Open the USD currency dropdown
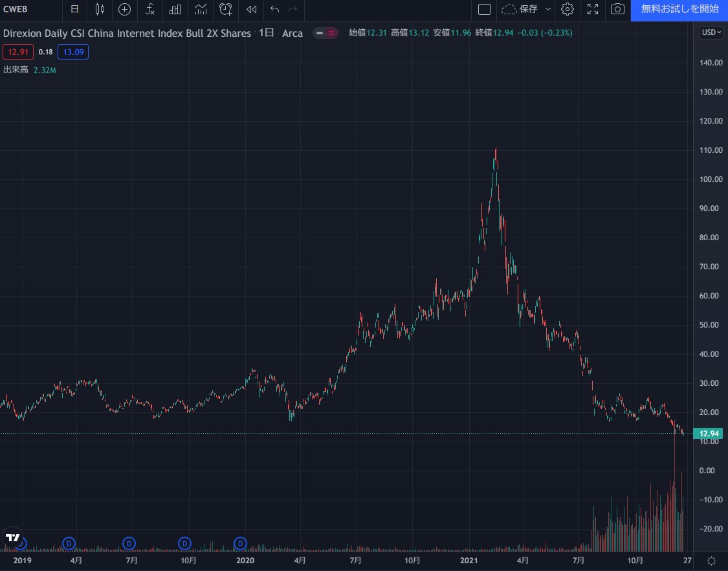This screenshot has width=728, height=571. pyautogui.click(x=711, y=32)
